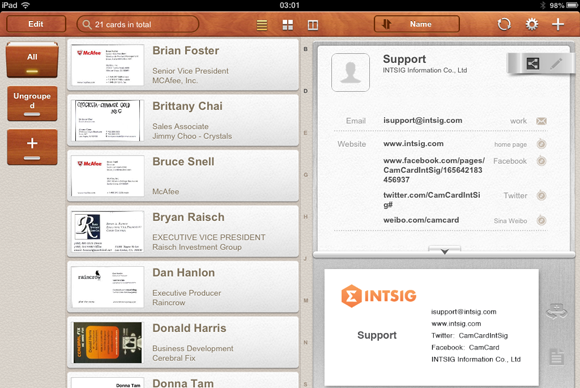Switch to split column view
Viewport: 580px width, 388px height.
(x=313, y=25)
